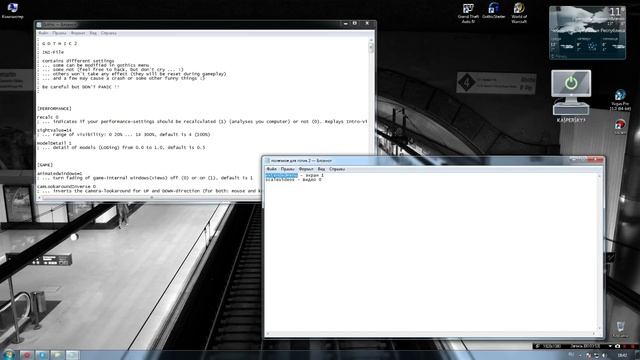Launch the World of Warcraft desktop shortcut
The height and width of the screenshot is (360, 640).
click(519, 12)
